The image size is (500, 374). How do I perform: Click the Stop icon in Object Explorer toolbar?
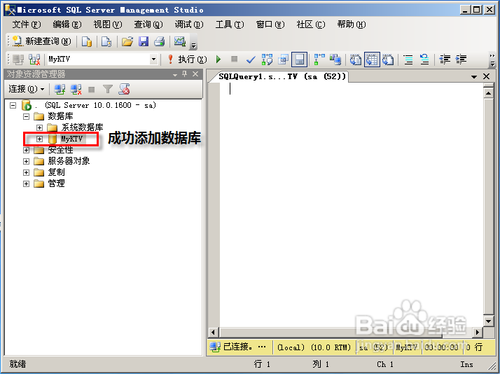pos(92,89)
